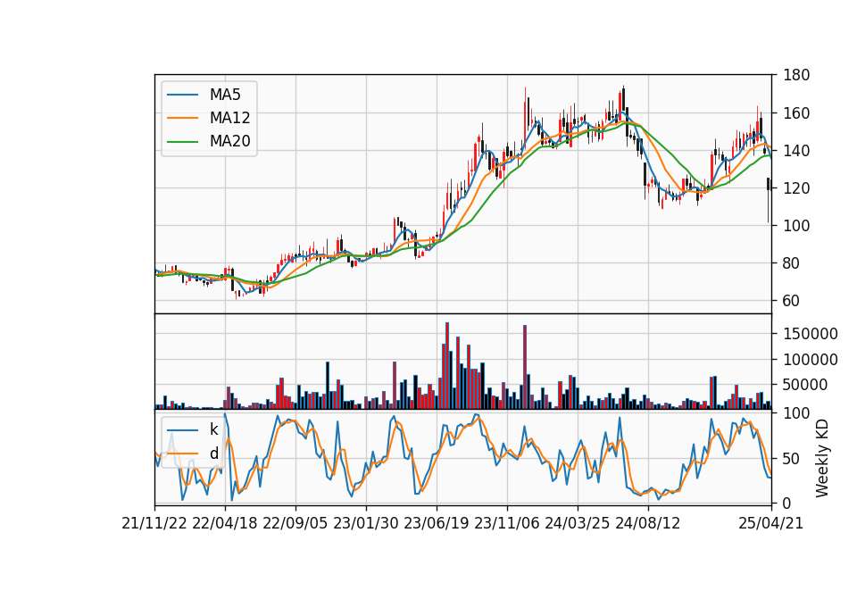Click the 25/04/21 date tick label
This screenshot has width=857, height=616.
pos(771,524)
